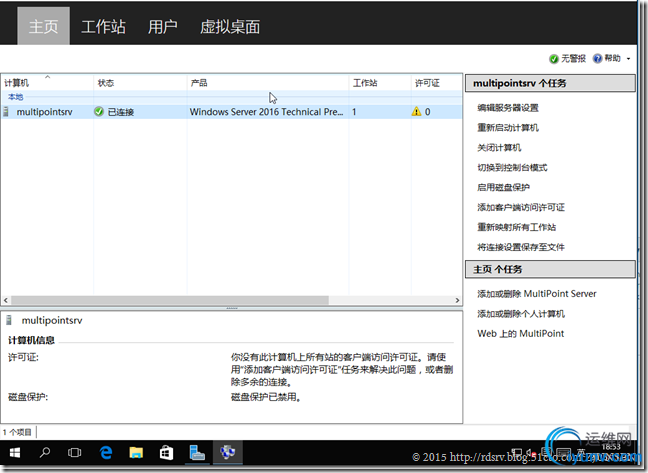
Task: Open Web 上的 MultiPoint link
Action: tap(521, 334)
